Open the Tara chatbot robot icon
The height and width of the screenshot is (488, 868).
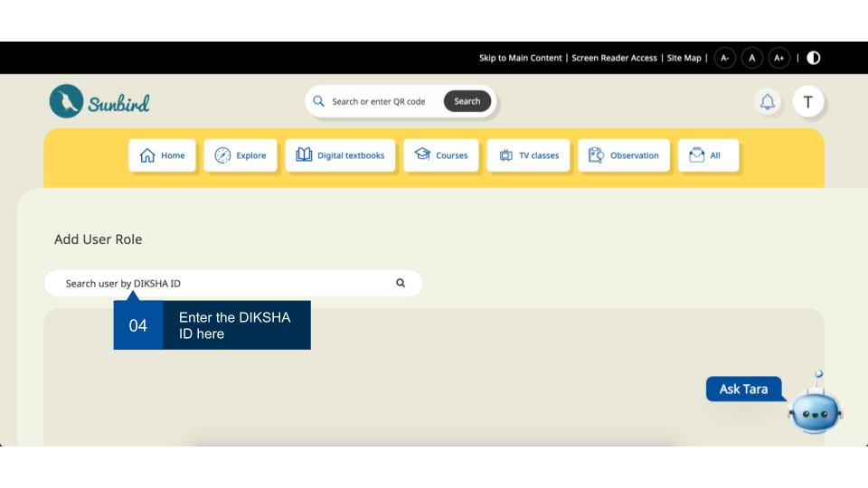815,410
